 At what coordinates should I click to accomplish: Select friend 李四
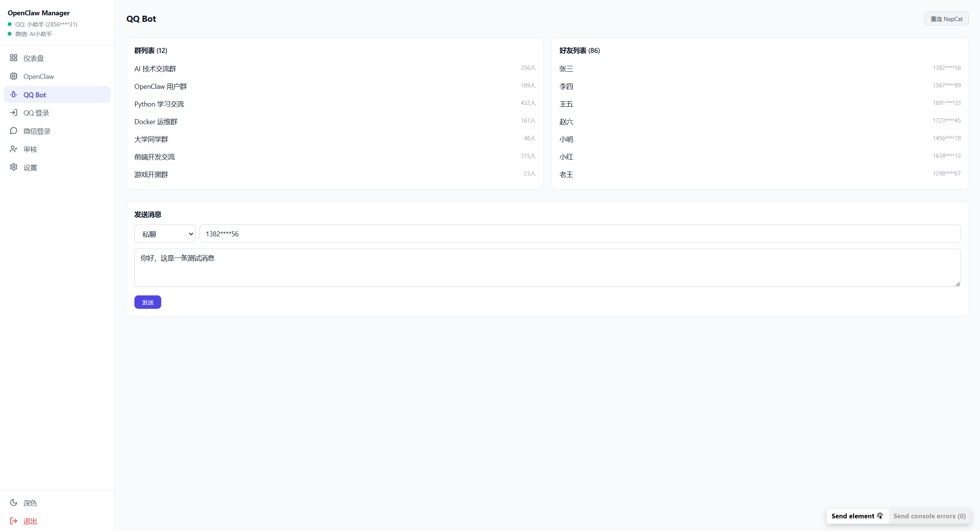click(x=760, y=86)
